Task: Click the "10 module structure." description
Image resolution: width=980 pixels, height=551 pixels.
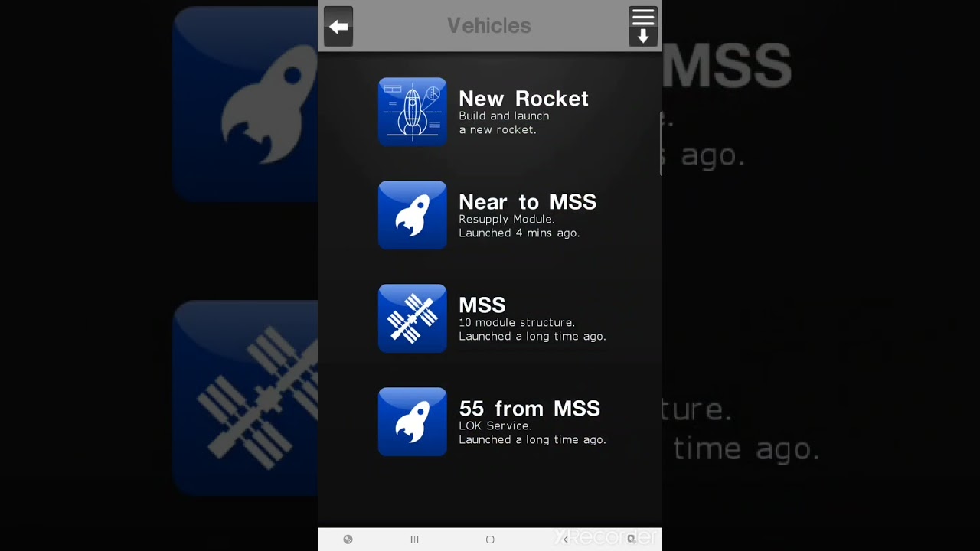Action: 517,323
